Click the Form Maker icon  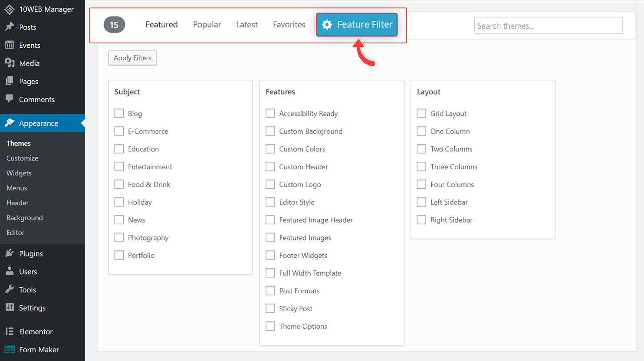pos(10,349)
